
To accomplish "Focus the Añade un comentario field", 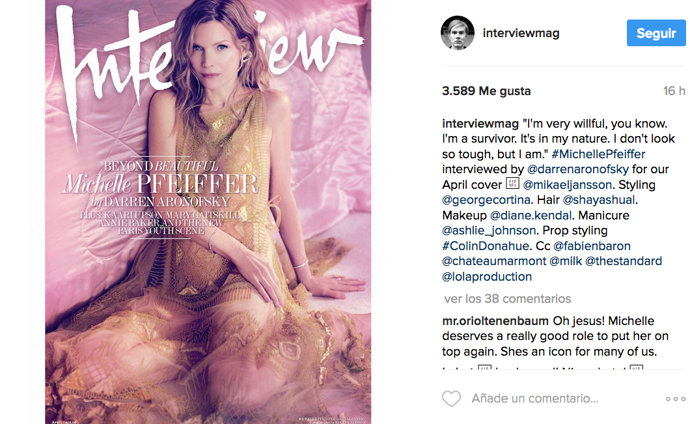I will [535, 398].
